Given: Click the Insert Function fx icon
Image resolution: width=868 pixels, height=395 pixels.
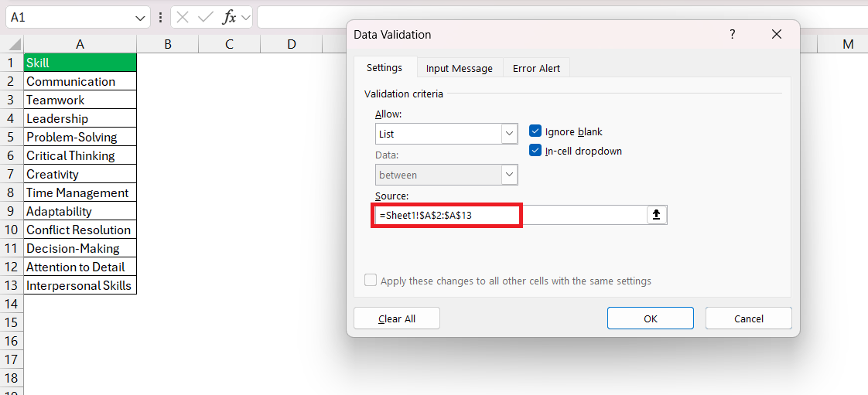Looking at the screenshot, I should [x=229, y=18].
